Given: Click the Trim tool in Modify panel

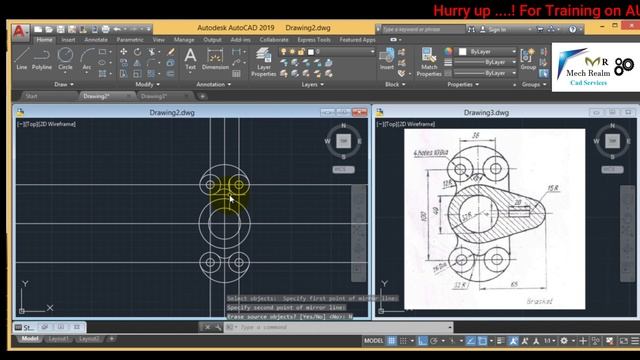Looking at the screenshot, I should click(151, 52).
